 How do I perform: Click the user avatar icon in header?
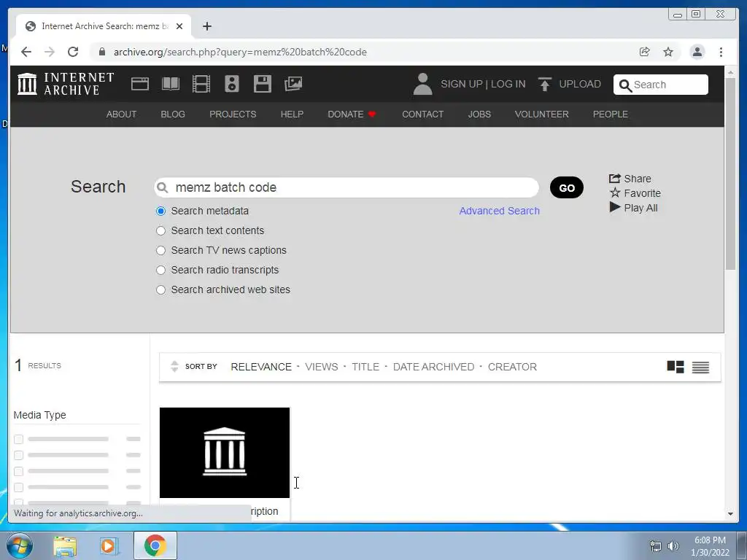pyautogui.click(x=422, y=85)
